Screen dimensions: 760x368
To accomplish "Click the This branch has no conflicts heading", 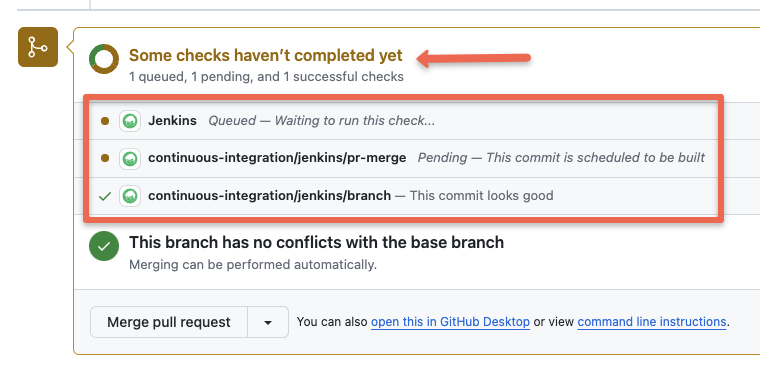I will pos(316,242).
